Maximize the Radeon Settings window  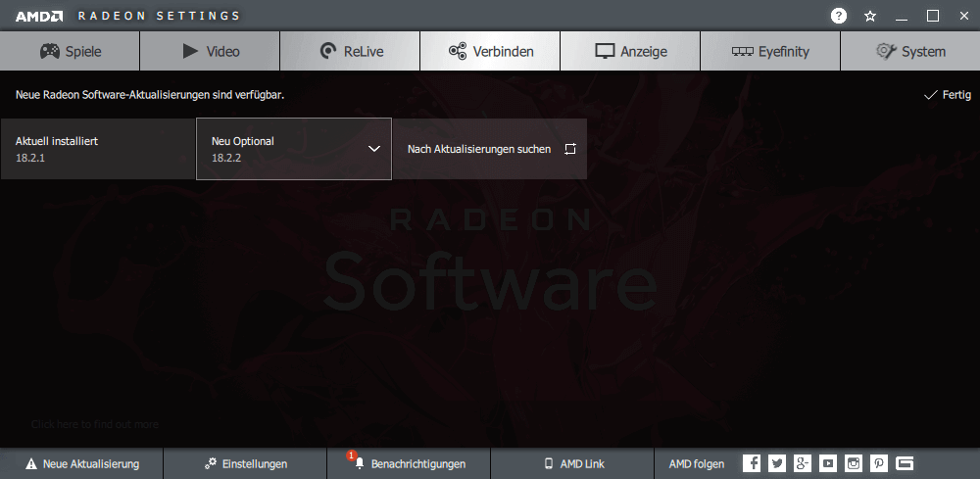click(933, 17)
